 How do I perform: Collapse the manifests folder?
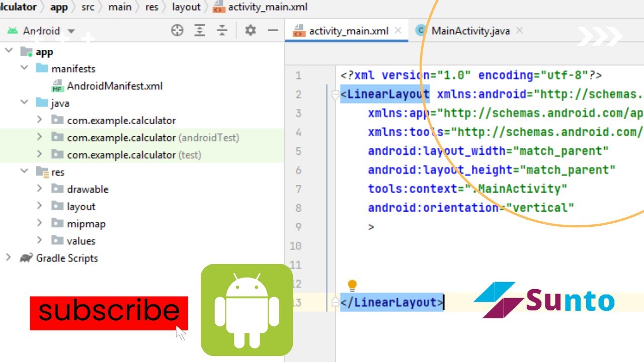point(24,68)
